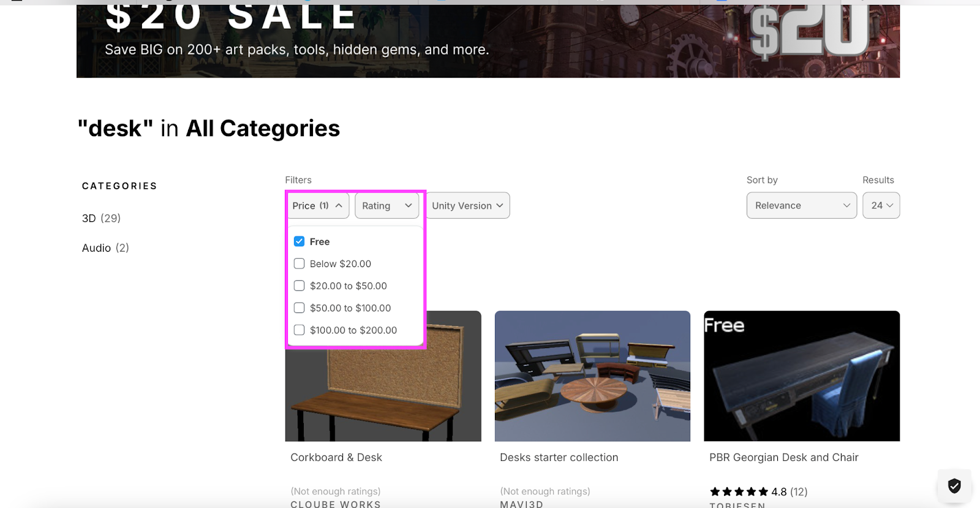Open the 24 results count dropdown
This screenshot has width=980, height=508.
coord(881,205)
